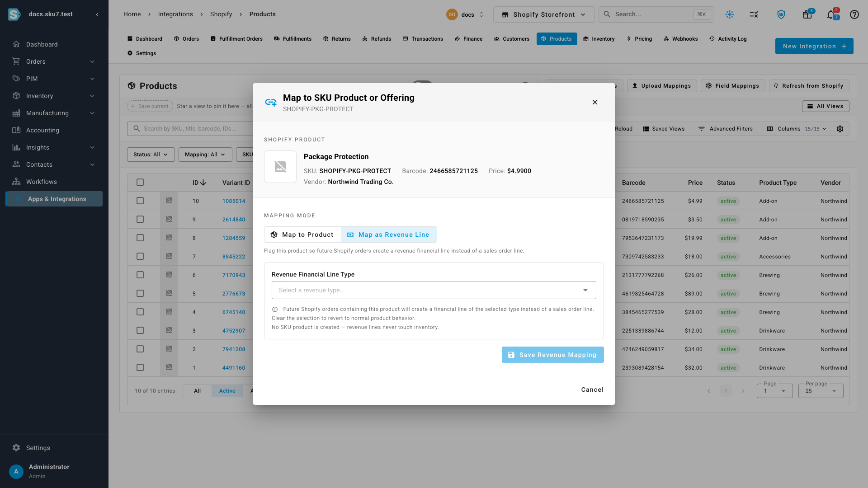This screenshot has height=488, width=868.
Task: Open the Activity Log tab
Action: click(728, 39)
